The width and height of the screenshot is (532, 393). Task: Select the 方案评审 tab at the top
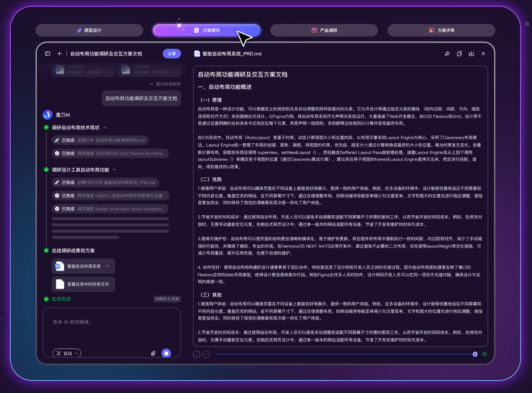point(441,30)
